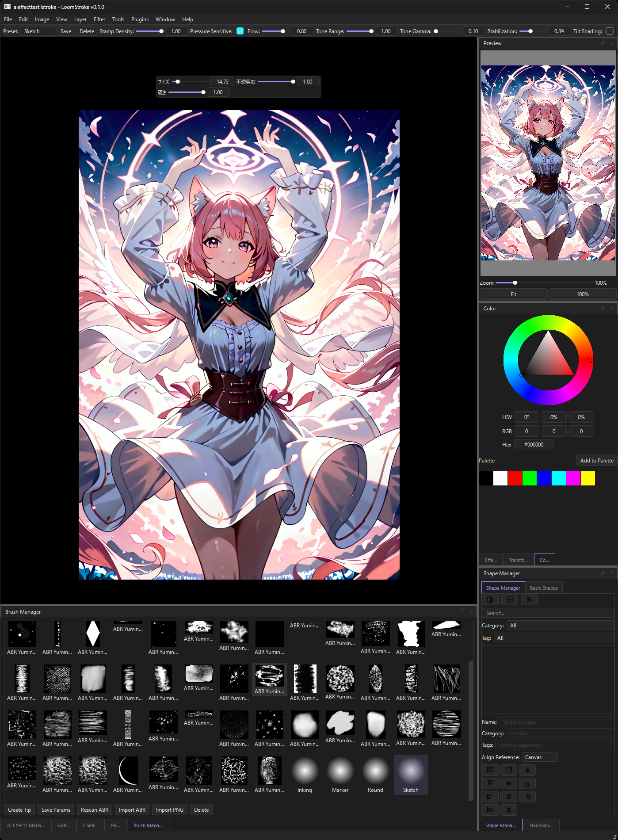The image size is (618, 840).
Task: Click the align horizontal center icon
Action: [509, 797]
